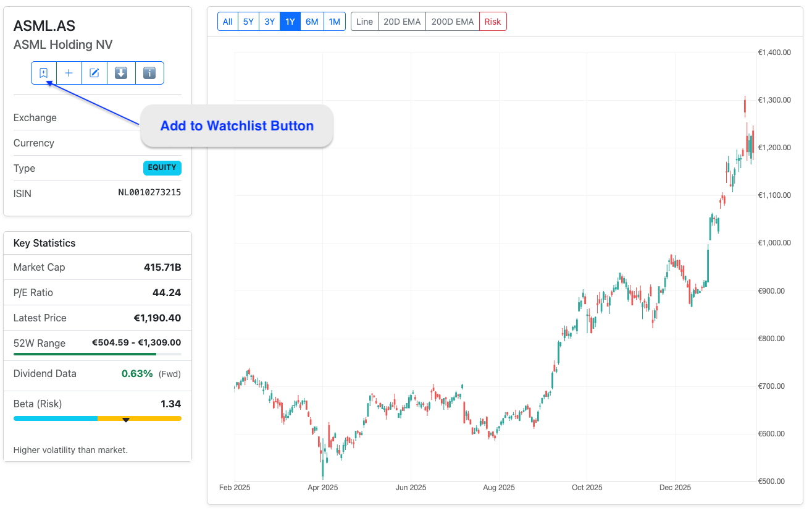The width and height of the screenshot is (812, 513).
Task: Select the 1Y time range
Action: point(290,22)
